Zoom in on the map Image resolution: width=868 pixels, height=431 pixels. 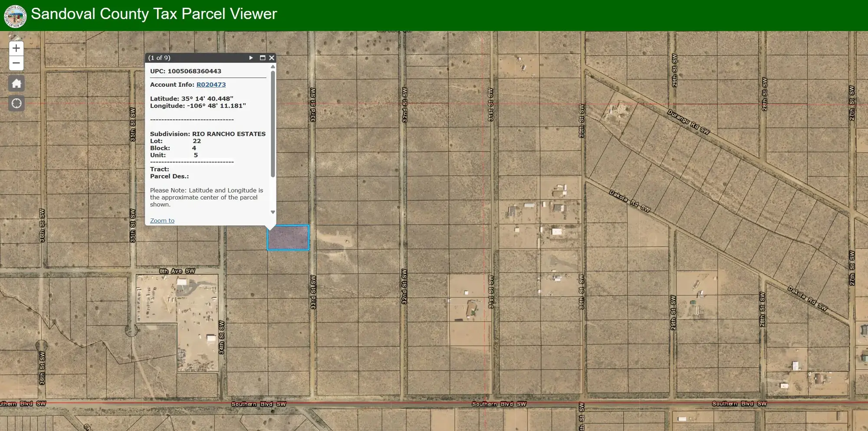(x=16, y=48)
